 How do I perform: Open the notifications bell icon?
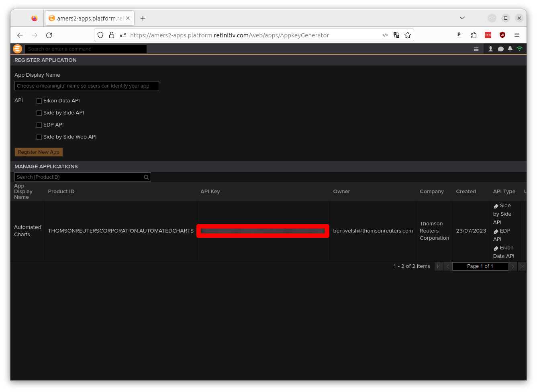[510, 49]
